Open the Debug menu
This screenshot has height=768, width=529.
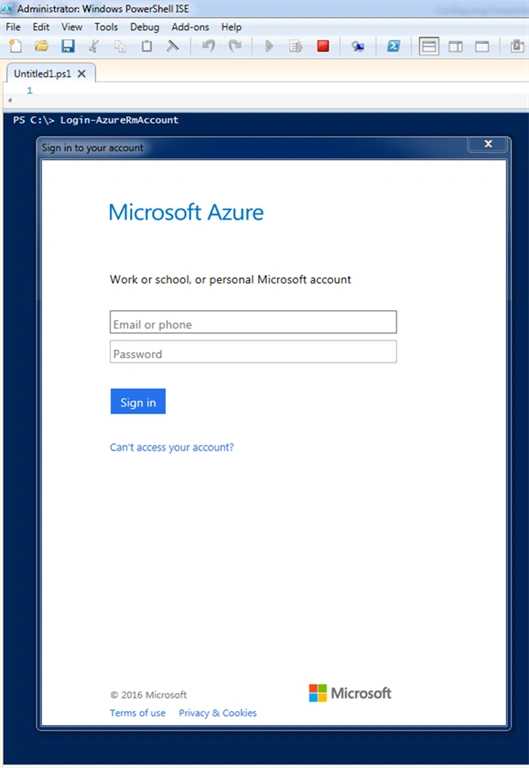pos(144,27)
